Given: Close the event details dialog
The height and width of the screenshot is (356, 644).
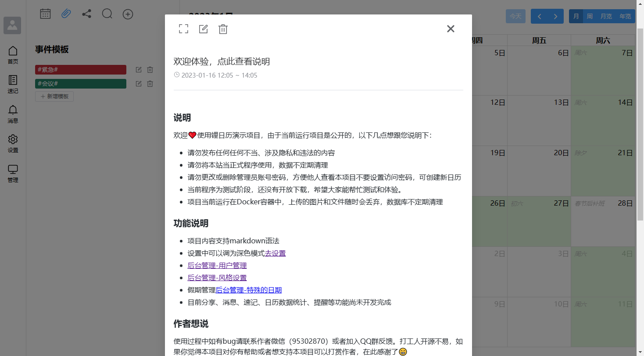Looking at the screenshot, I should click(451, 29).
